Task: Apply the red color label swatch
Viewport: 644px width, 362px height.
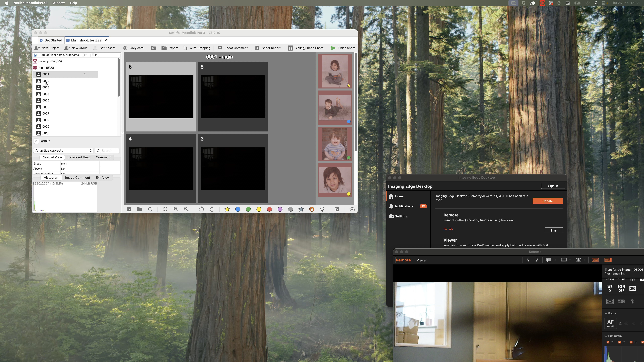Action: [269, 209]
